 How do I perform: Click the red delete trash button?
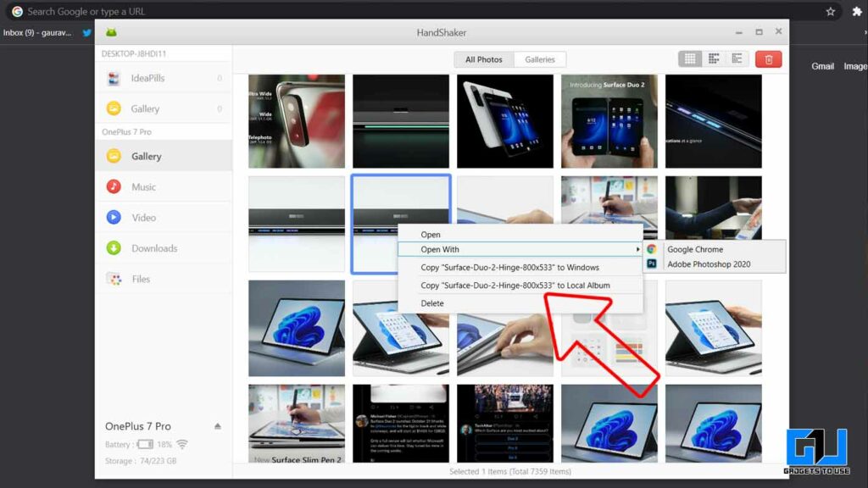[x=768, y=59]
